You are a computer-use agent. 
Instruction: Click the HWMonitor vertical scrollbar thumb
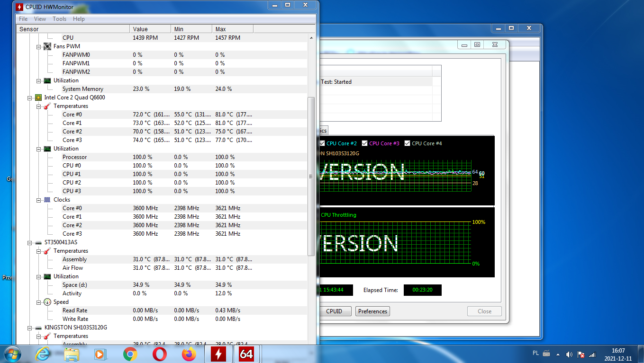311,177
